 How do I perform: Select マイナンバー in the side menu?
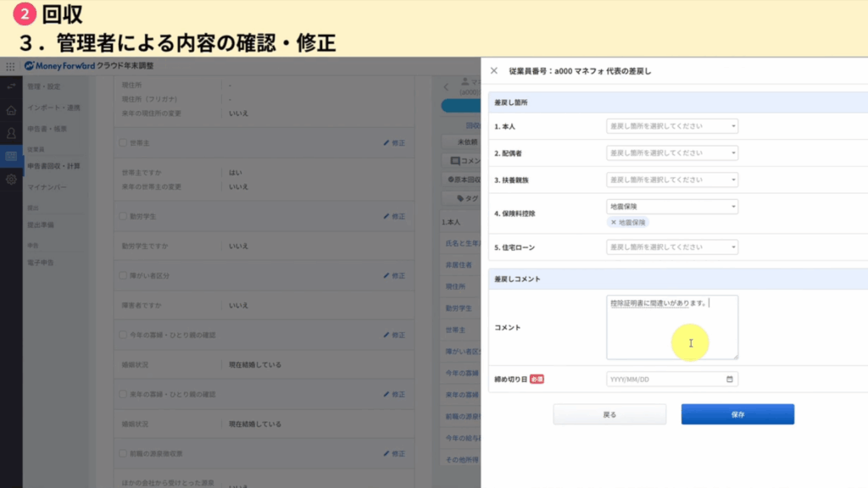click(47, 186)
